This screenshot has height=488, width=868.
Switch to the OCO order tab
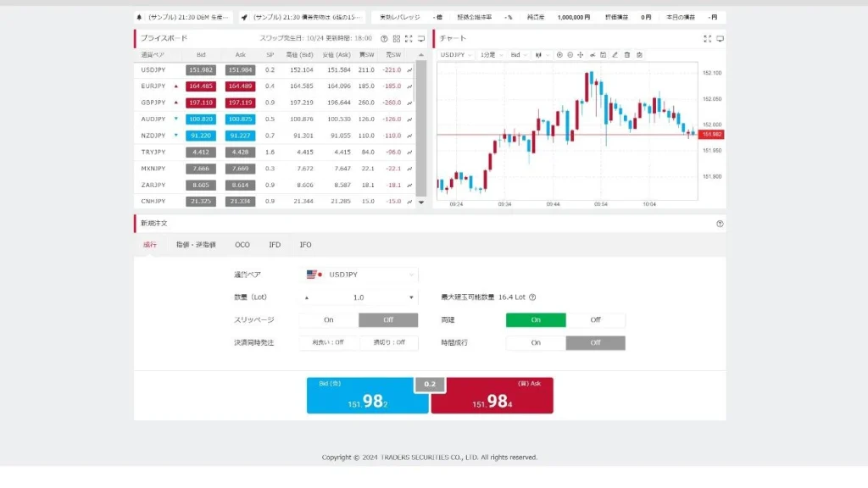click(242, 245)
